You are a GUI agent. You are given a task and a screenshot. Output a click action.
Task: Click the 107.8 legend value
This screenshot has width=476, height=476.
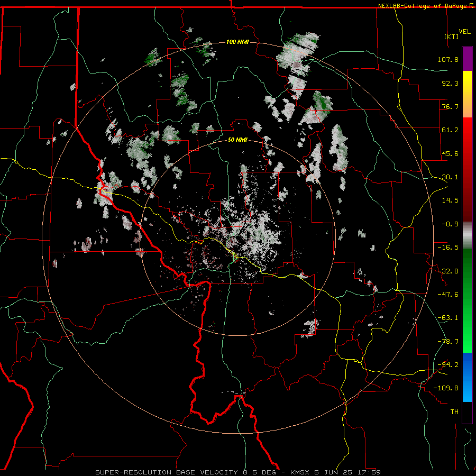coord(448,59)
